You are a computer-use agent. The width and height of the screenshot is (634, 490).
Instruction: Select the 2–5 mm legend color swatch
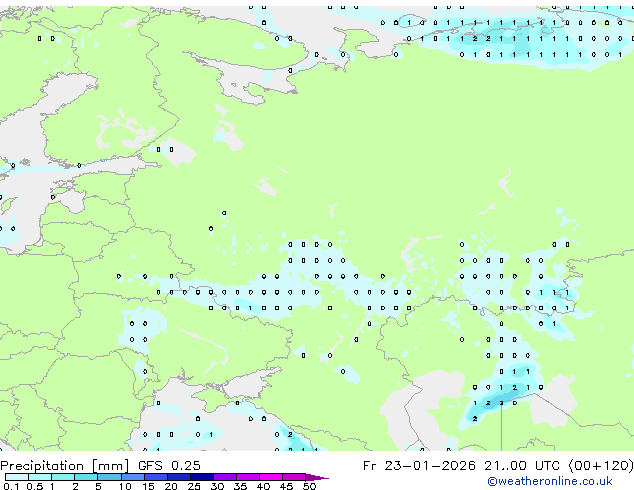click(86, 477)
